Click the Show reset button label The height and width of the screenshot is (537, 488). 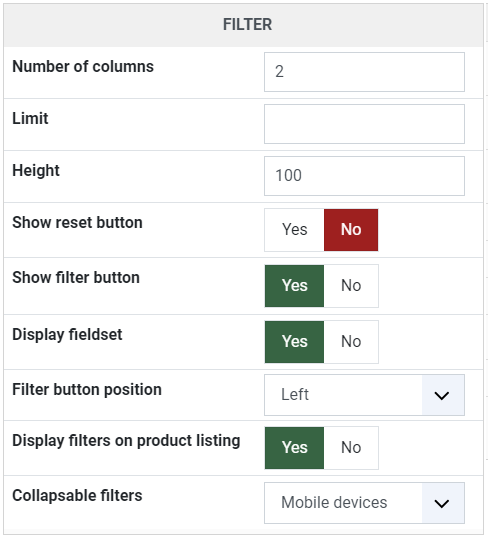click(x=77, y=223)
